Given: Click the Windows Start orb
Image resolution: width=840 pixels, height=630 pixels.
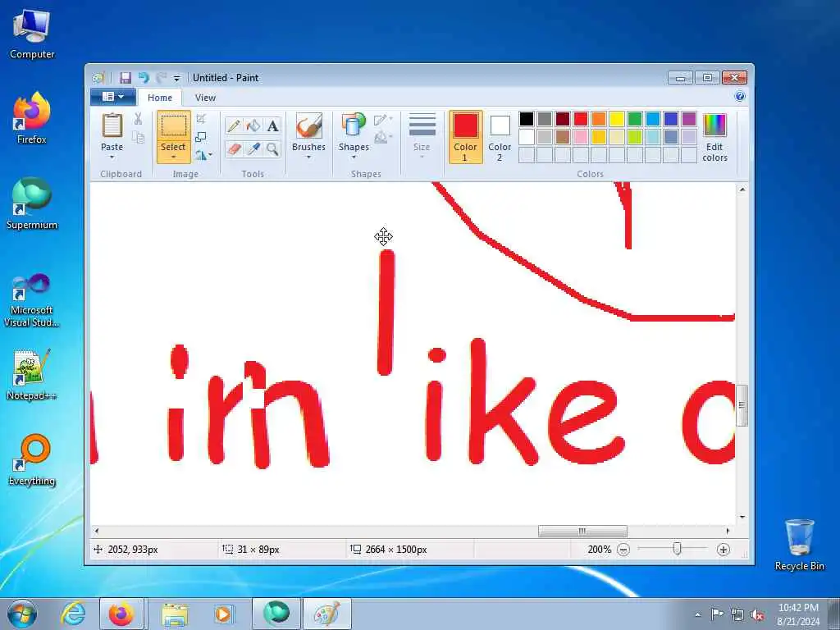Looking at the screenshot, I should [x=22, y=614].
